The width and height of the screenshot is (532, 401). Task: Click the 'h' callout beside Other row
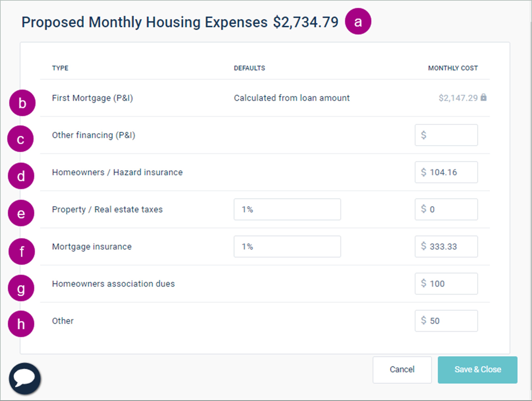click(21, 324)
